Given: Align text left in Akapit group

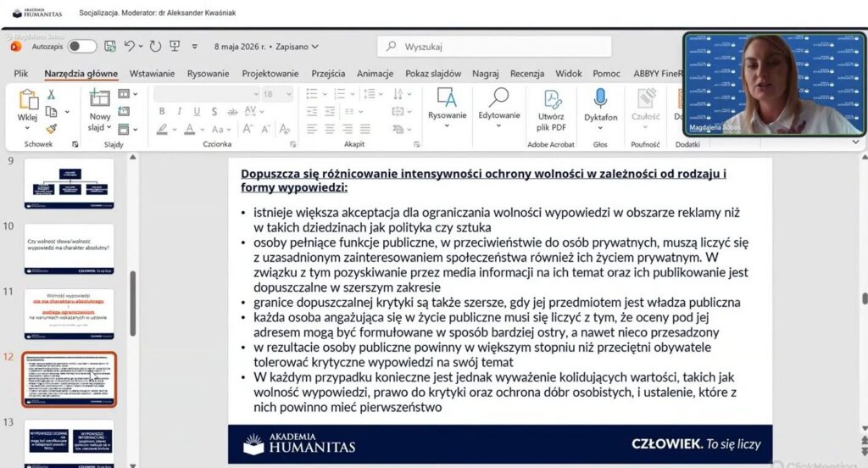Looking at the screenshot, I should (312, 129).
